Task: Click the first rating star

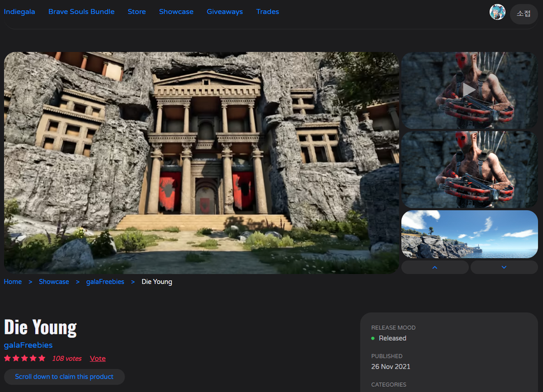Action: coord(7,358)
